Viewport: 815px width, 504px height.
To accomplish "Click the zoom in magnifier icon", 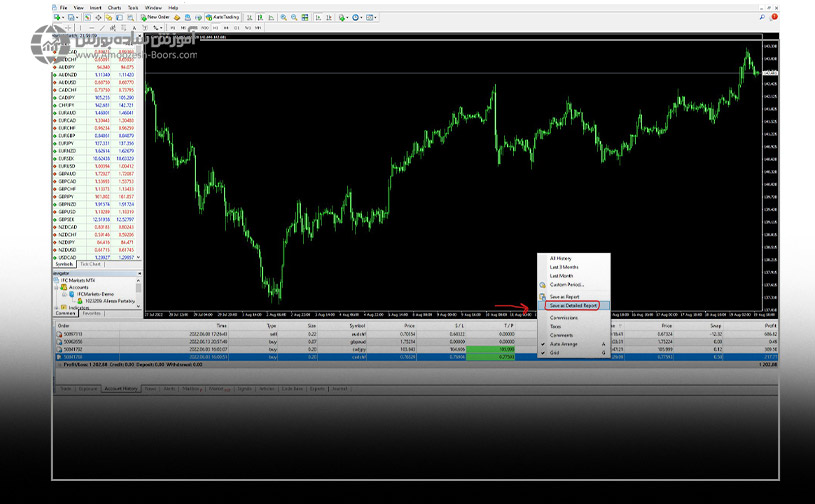I will pos(283,17).
